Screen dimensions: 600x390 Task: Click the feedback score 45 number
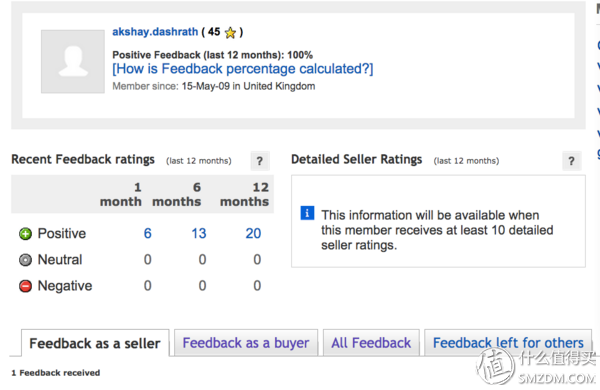click(214, 32)
